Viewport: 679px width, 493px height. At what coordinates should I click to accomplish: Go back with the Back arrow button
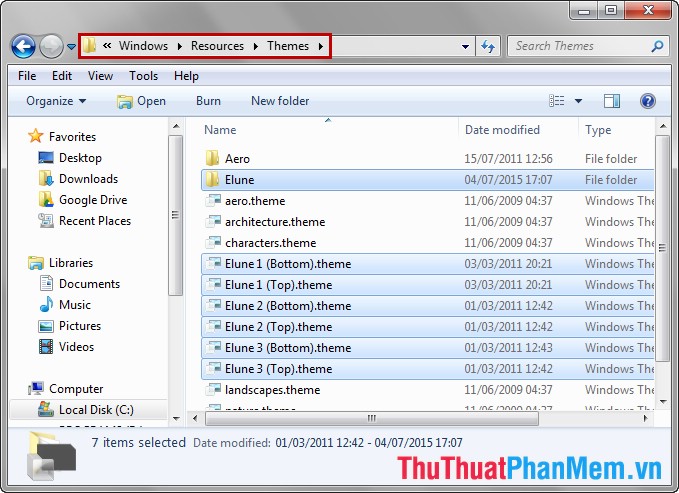tap(23, 46)
